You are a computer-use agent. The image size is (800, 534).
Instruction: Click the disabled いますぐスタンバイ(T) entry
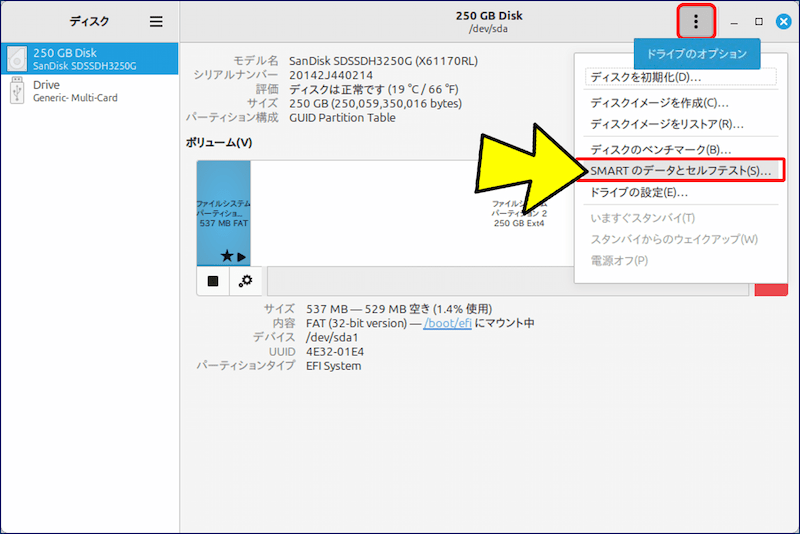[681, 218]
